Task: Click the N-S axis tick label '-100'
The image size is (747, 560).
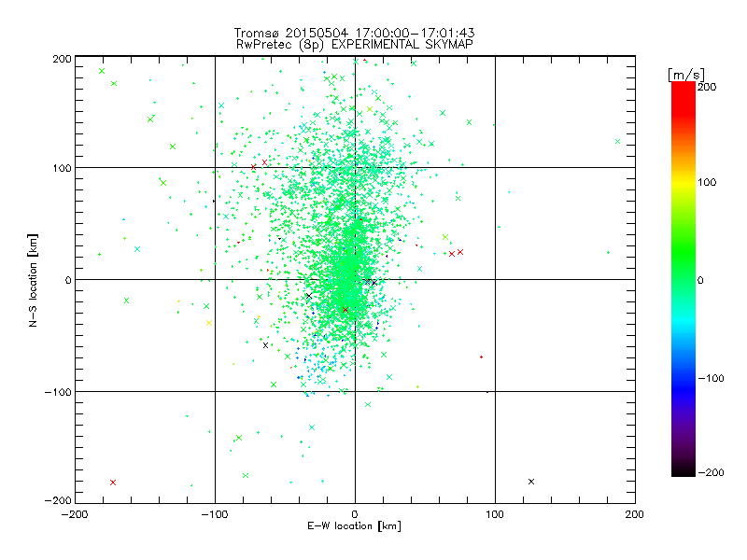Action: 58,392
